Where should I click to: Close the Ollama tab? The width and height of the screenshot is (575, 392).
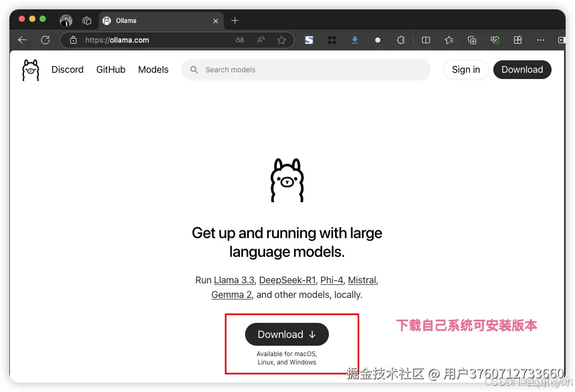[215, 21]
